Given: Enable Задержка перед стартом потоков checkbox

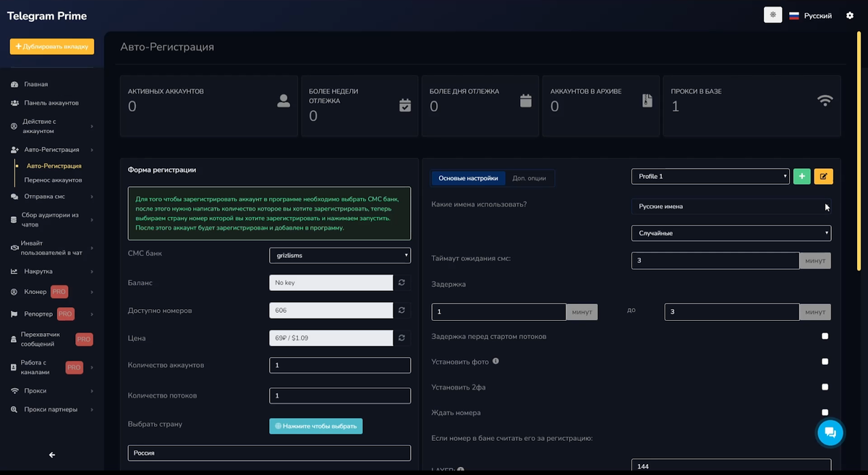Looking at the screenshot, I should [x=825, y=336].
